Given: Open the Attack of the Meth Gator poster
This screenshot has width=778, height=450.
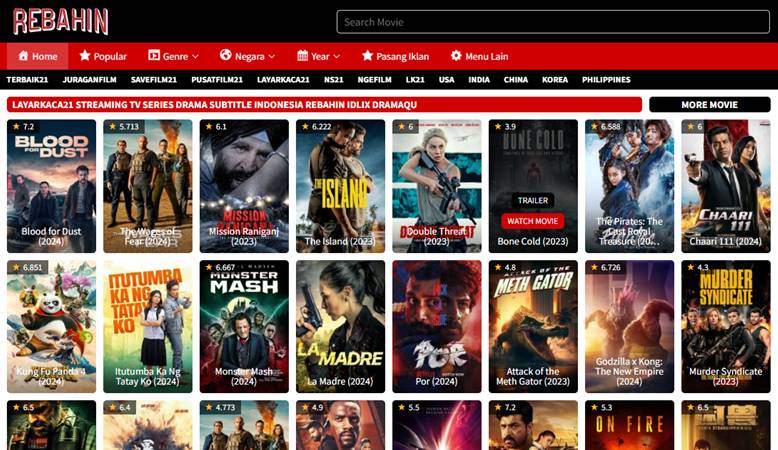Looking at the screenshot, I should pyautogui.click(x=533, y=326).
